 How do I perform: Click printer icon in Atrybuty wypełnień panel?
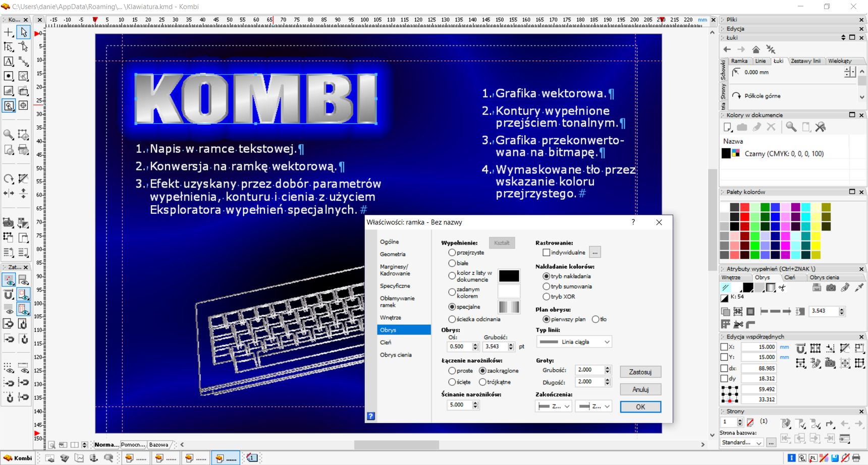pyautogui.click(x=817, y=287)
